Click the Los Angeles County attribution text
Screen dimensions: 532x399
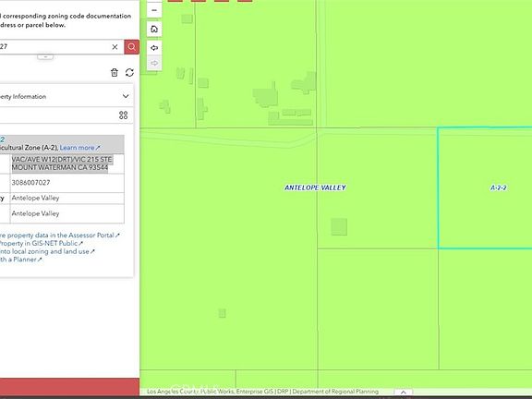pos(262,392)
